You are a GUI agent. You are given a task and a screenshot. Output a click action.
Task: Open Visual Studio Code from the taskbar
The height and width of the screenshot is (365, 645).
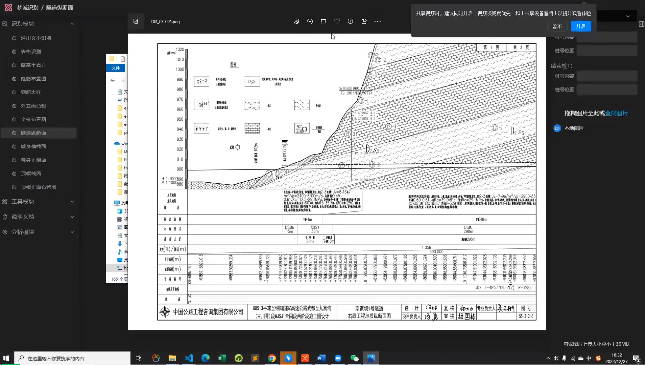click(189, 358)
